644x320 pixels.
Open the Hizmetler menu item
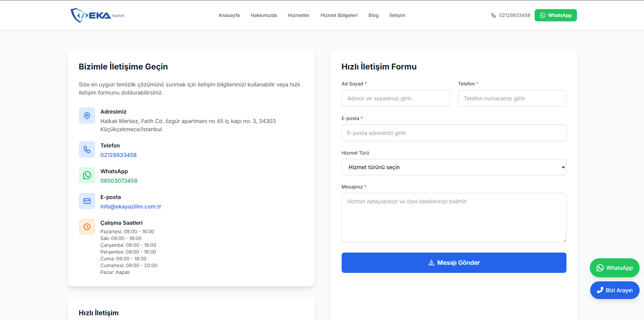[x=298, y=15]
